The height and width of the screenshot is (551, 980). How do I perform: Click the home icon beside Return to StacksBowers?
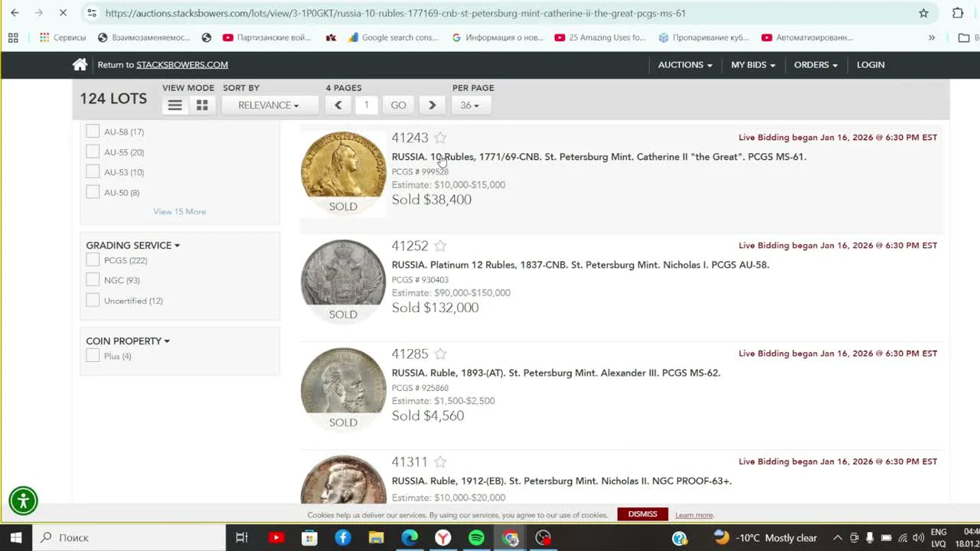point(80,65)
